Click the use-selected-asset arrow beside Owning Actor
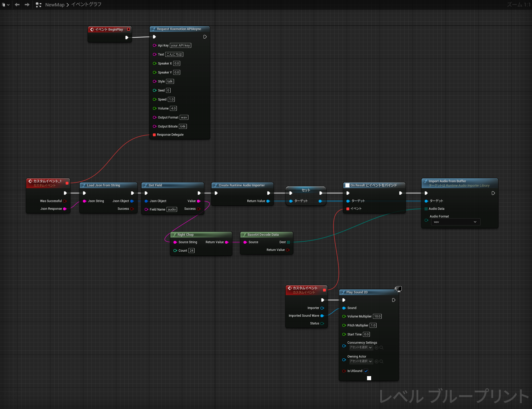 pyautogui.click(x=376, y=361)
